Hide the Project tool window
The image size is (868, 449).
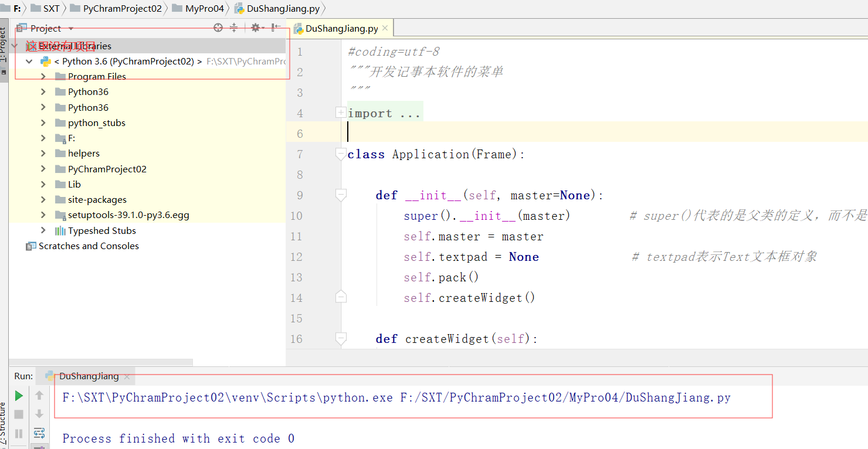pos(275,28)
